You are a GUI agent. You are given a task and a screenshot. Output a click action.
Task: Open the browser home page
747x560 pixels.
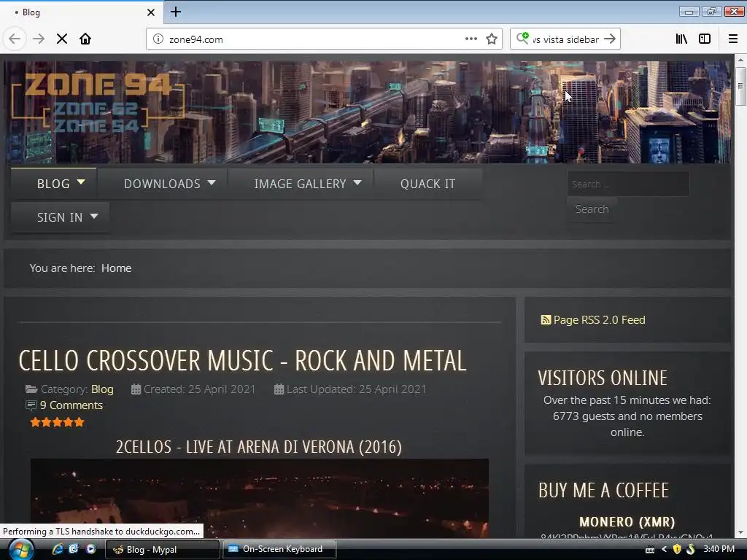[85, 39]
